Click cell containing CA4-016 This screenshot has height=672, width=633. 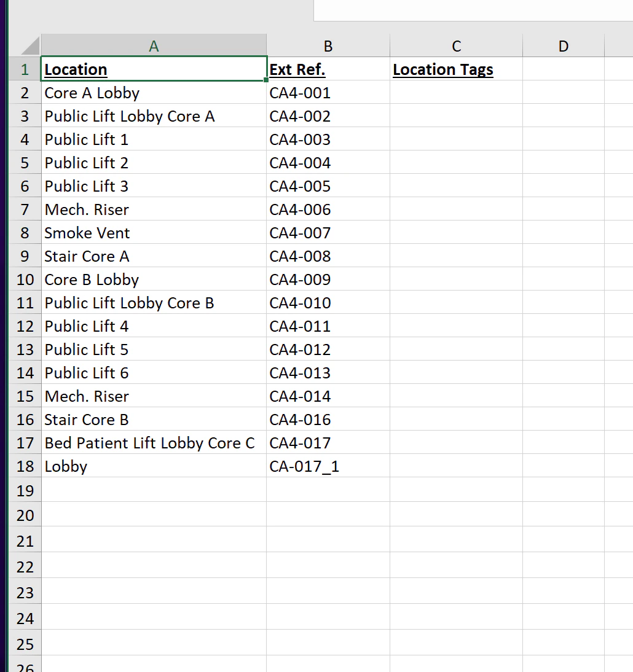point(328,419)
